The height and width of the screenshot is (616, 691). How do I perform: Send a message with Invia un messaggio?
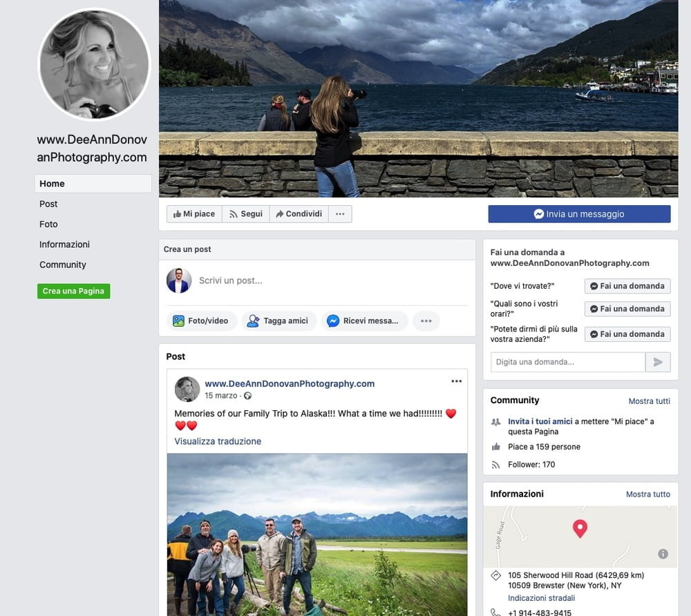click(579, 214)
